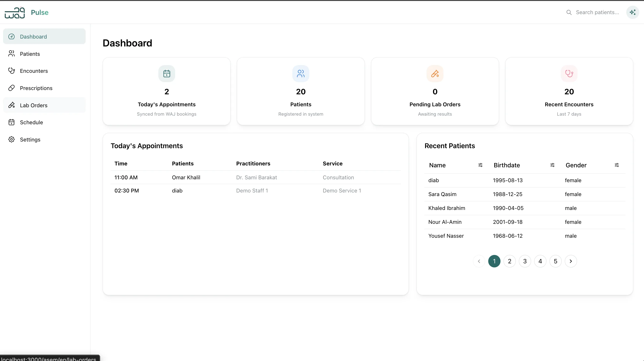Click the AI sparkle icon top right
This screenshot has height=361, width=644.
tap(633, 12)
